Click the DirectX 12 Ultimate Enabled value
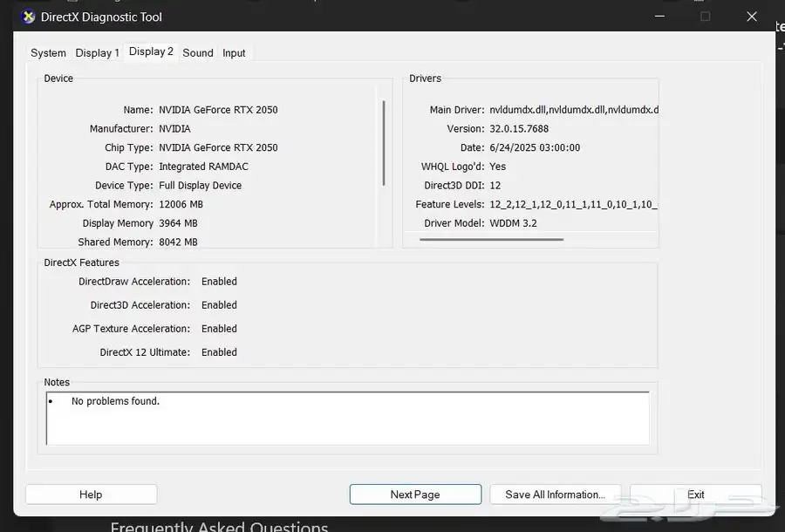 pos(219,352)
